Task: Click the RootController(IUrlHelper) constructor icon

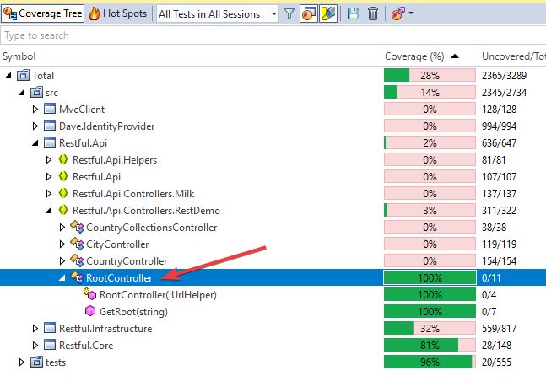Action: (x=90, y=294)
